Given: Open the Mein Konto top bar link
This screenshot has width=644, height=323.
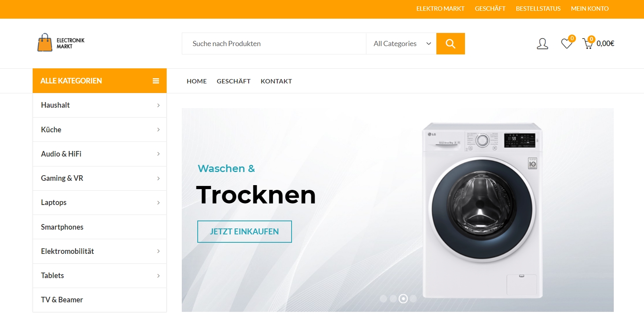Looking at the screenshot, I should [590, 9].
